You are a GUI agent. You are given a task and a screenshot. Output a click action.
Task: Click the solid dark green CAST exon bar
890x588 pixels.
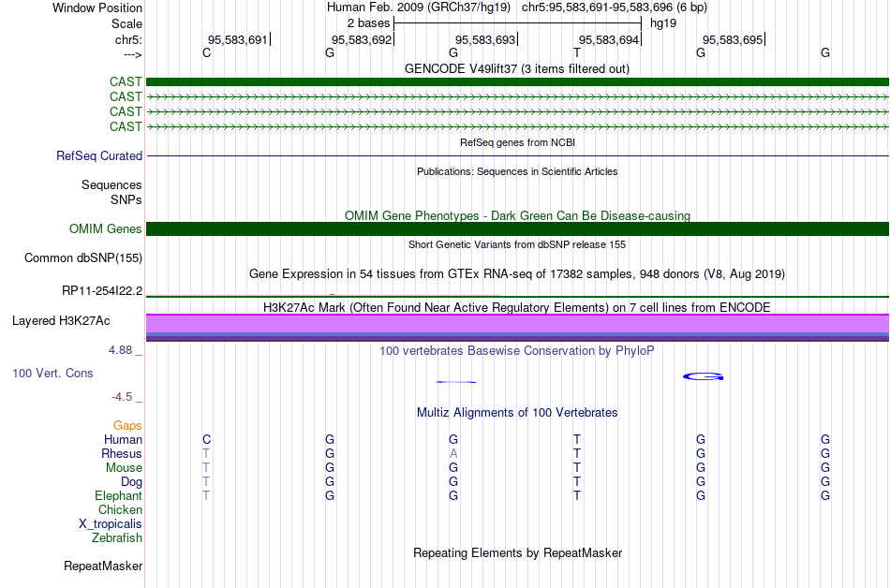coord(517,82)
